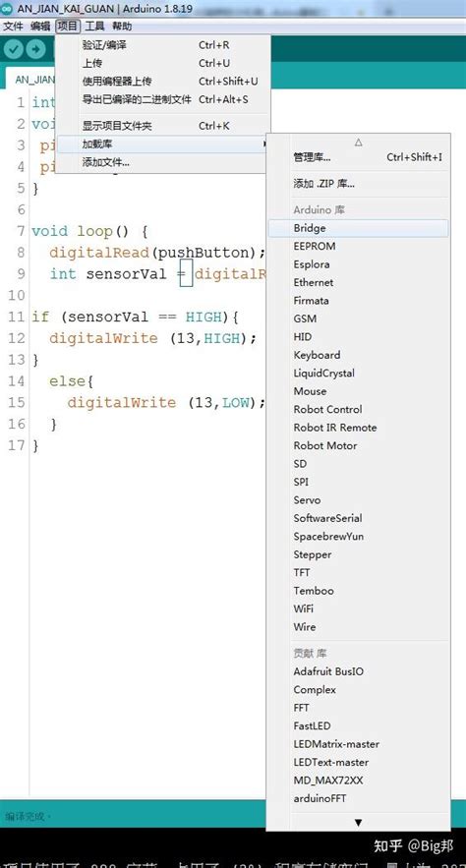Select the Stepper library
The height and width of the screenshot is (868, 466).
pos(358,554)
